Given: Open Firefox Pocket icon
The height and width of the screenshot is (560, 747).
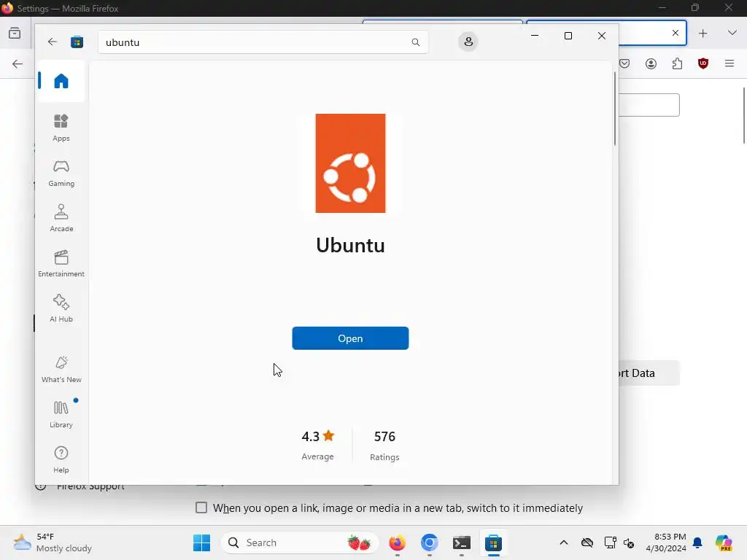Looking at the screenshot, I should 624,63.
